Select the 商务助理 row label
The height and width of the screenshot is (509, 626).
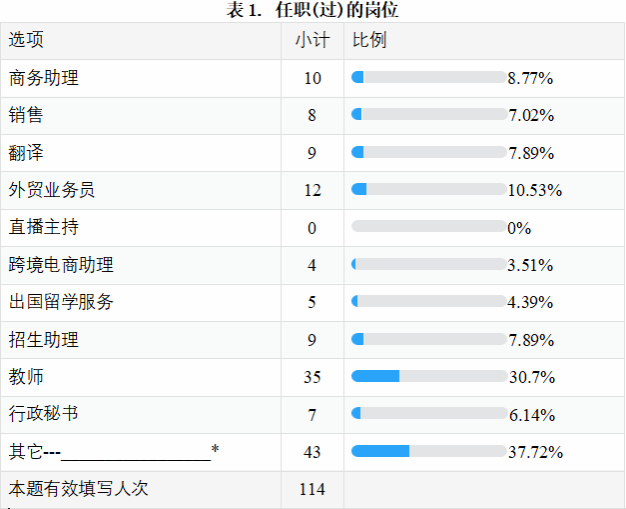[44, 78]
